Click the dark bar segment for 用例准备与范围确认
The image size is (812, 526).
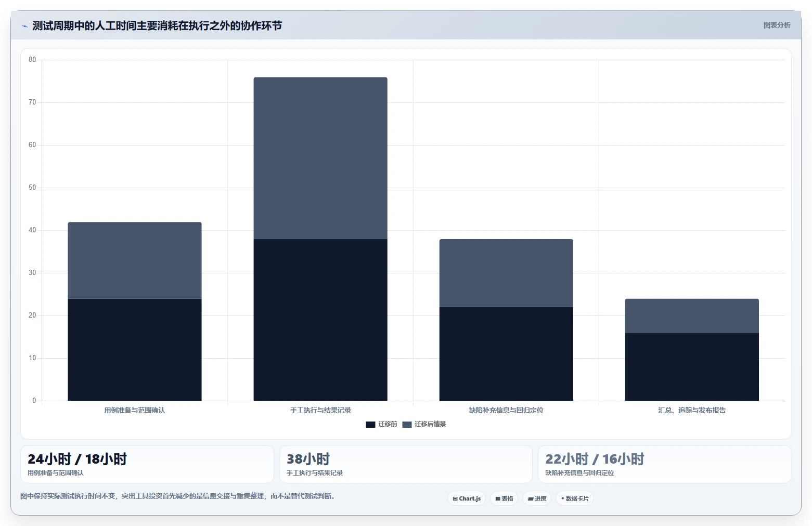(x=135, y=350)
